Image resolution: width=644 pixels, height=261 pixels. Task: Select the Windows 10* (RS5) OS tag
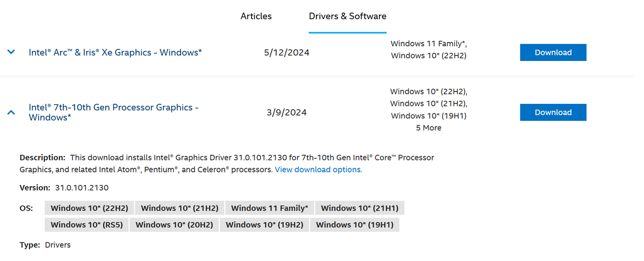87,225
